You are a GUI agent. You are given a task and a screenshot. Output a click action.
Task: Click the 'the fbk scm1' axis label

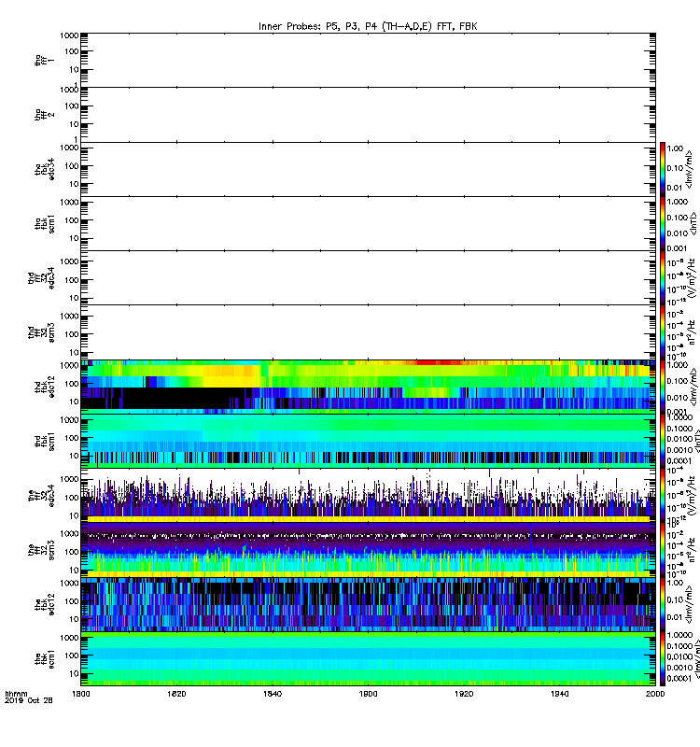(45, 659)
